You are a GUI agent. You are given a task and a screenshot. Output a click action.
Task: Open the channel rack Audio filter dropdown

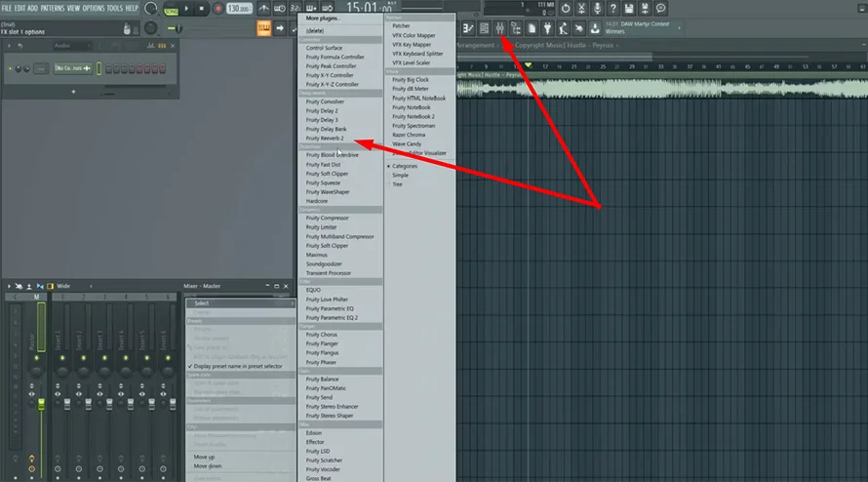pos(72,46)
